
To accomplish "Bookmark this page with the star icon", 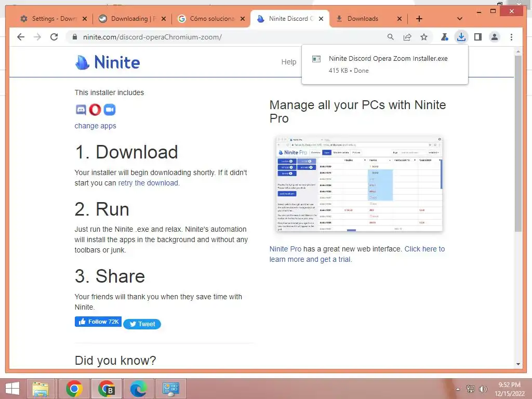I will click(x=424, y=37).
